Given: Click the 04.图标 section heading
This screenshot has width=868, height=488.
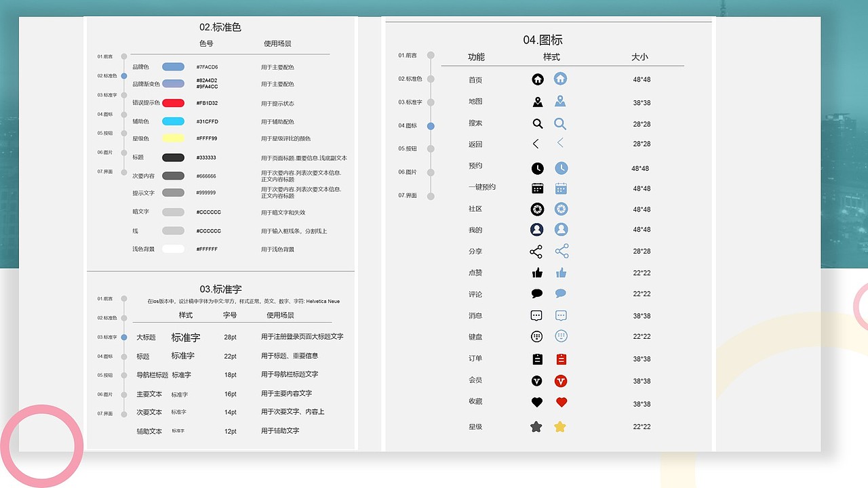Looking at the screenshot, I should [542, 40].
